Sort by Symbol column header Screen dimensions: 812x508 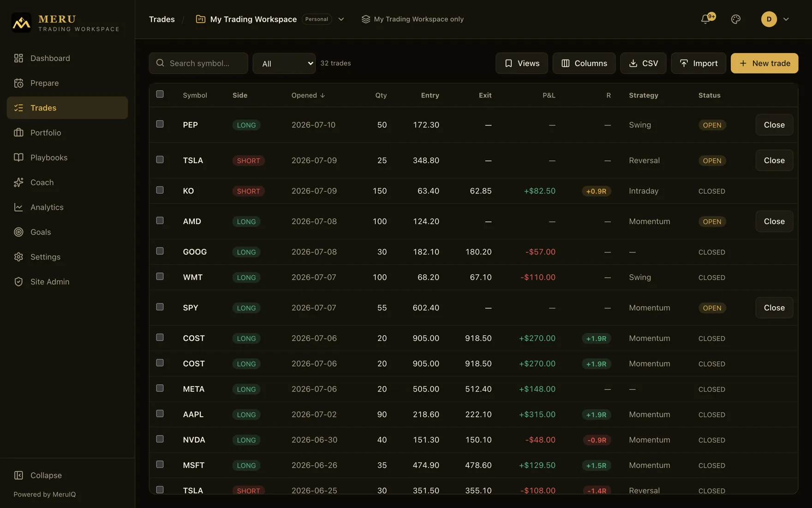[x=195, y=95]
